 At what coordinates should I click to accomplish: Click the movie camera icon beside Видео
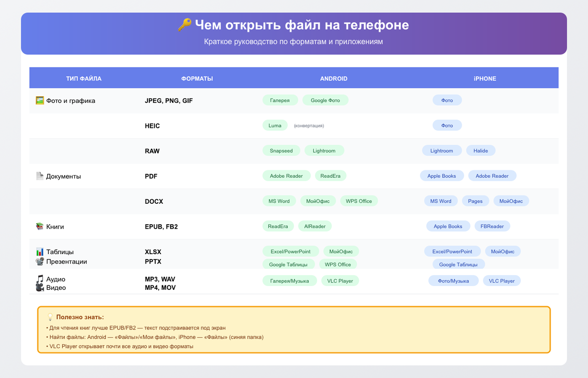pyautogui.click(x=40, y=287)
